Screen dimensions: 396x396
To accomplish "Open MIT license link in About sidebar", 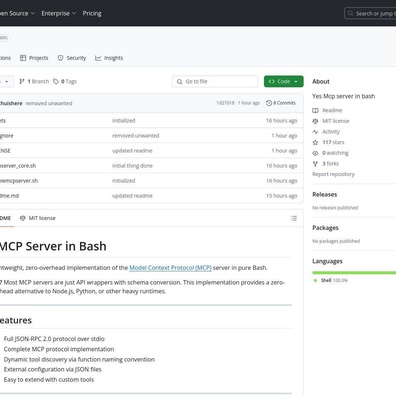I will (336, 121).
